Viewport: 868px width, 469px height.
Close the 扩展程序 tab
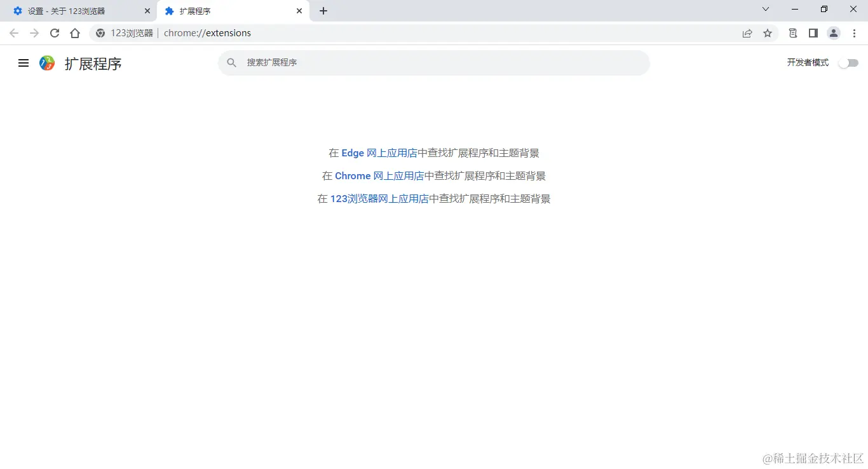pyautogui.click(x=299, y=11)
